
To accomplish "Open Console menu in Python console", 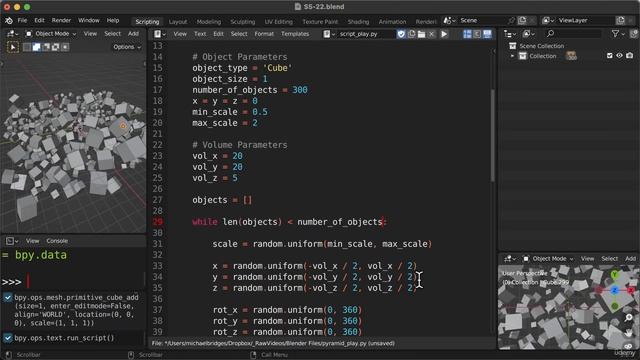I will (x=57, y=241).
